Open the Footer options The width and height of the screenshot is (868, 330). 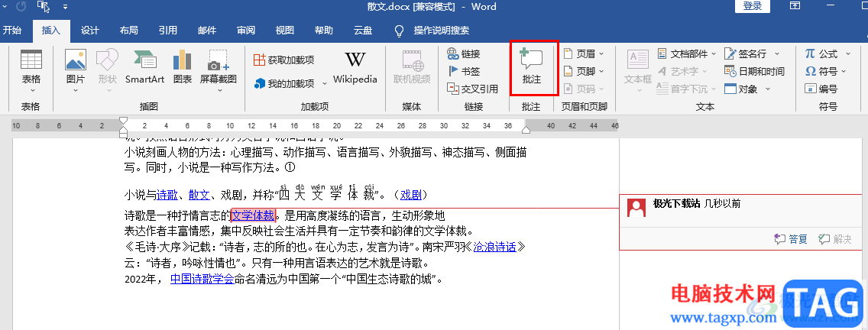point(584,71)
